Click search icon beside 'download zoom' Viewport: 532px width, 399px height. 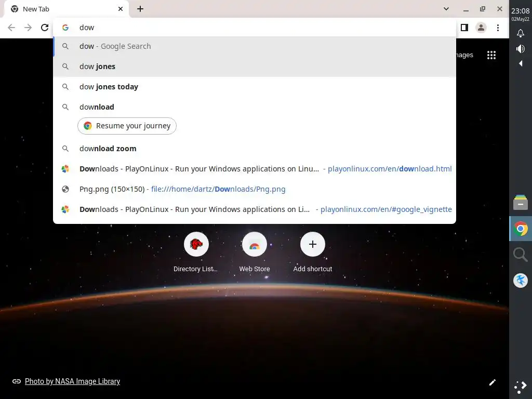click(65, 149)
